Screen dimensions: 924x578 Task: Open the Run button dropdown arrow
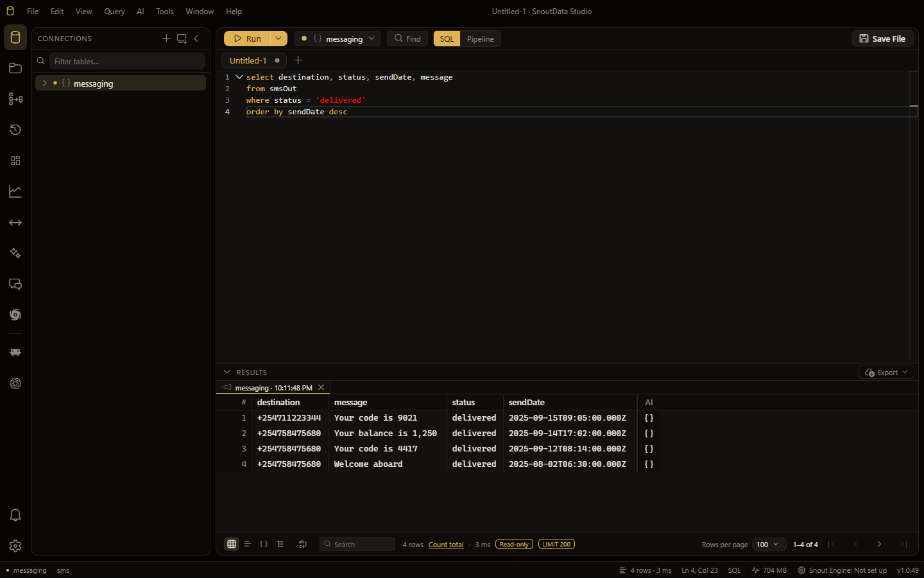[278, 39]
